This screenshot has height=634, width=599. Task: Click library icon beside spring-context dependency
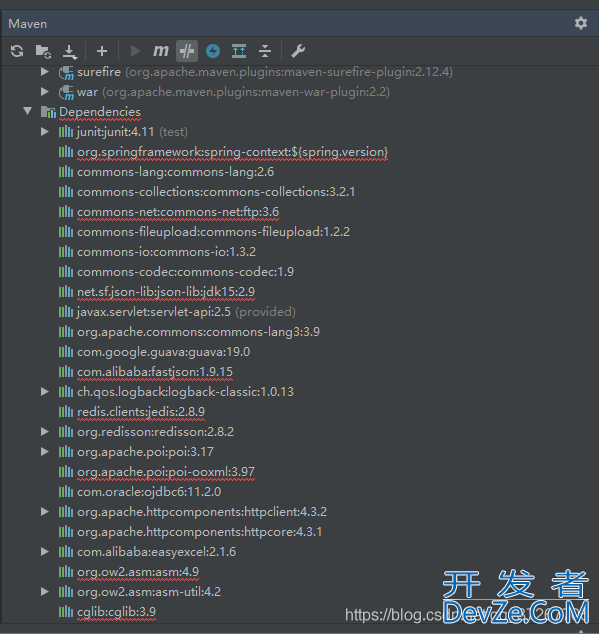click(66, 152)
